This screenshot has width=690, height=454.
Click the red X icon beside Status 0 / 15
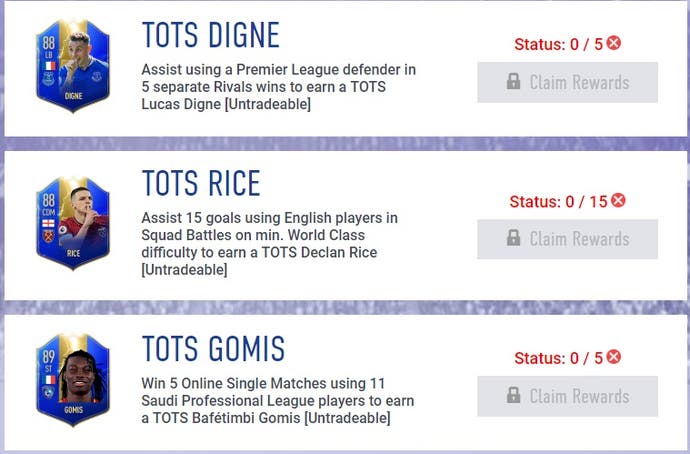tap(618, 200)
